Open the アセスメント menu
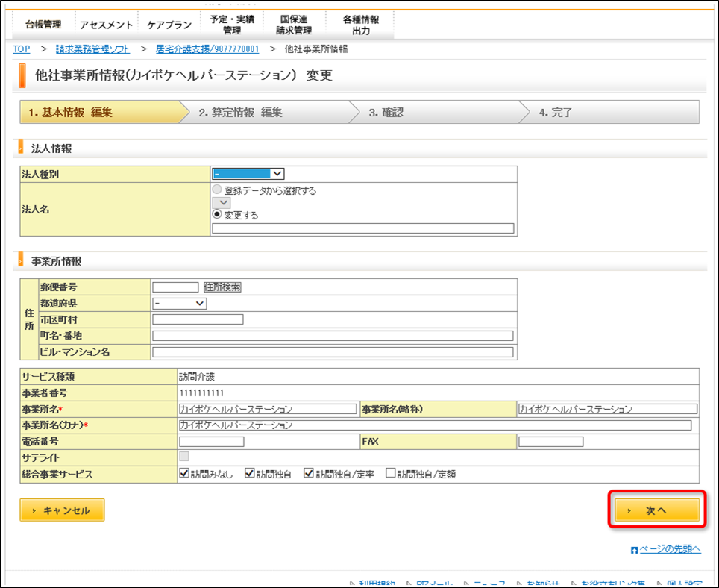The height and width of the screenshot is (588, 719). click(x=106, y=25)
